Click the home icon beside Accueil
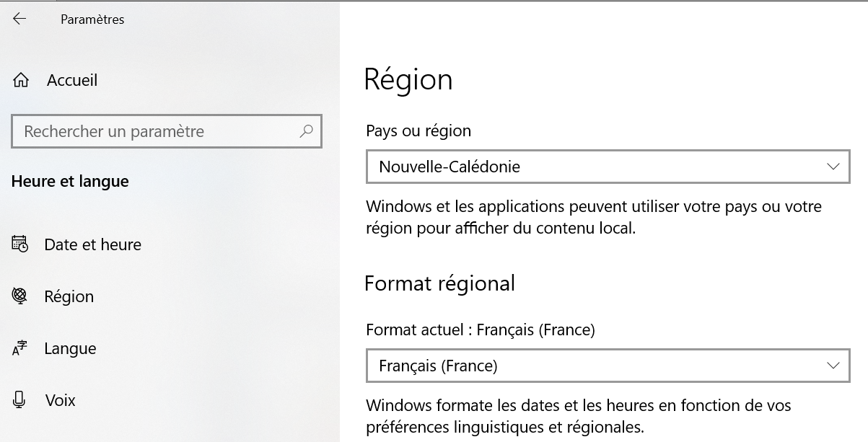Viewport: 868px width, 442px height. [21, 81]
